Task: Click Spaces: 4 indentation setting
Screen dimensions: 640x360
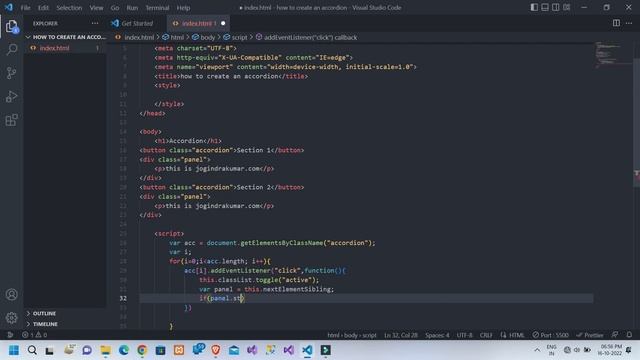Action: pos(437,335)
